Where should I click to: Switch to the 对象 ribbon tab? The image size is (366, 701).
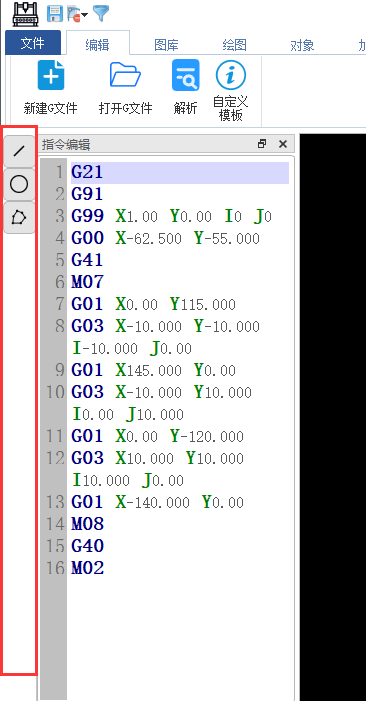click(302, 45)
